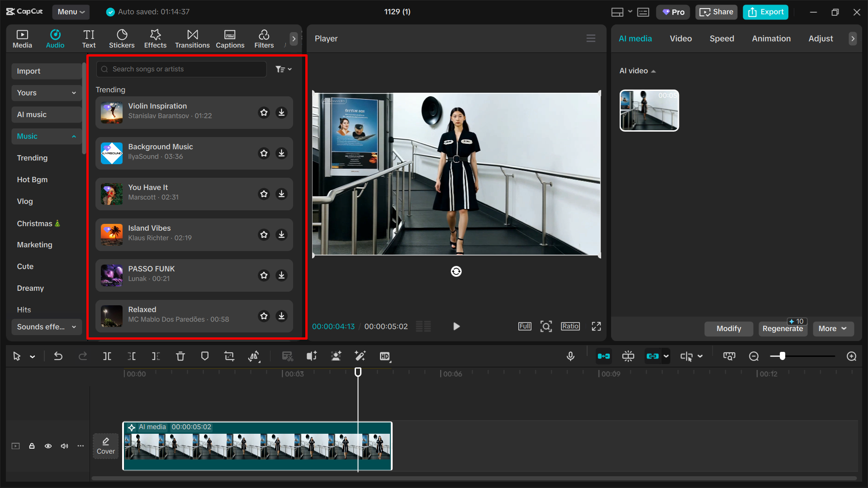Favorite the Island Vibes track

(264, 234)
